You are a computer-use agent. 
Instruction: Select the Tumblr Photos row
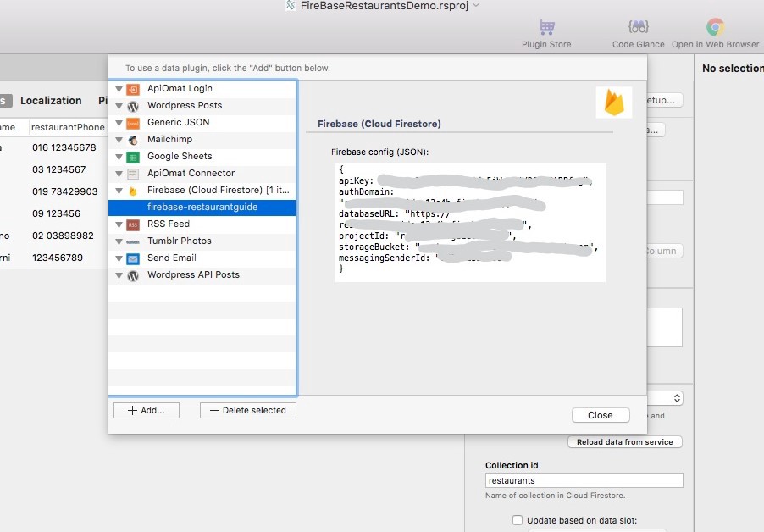click(202, 241)
